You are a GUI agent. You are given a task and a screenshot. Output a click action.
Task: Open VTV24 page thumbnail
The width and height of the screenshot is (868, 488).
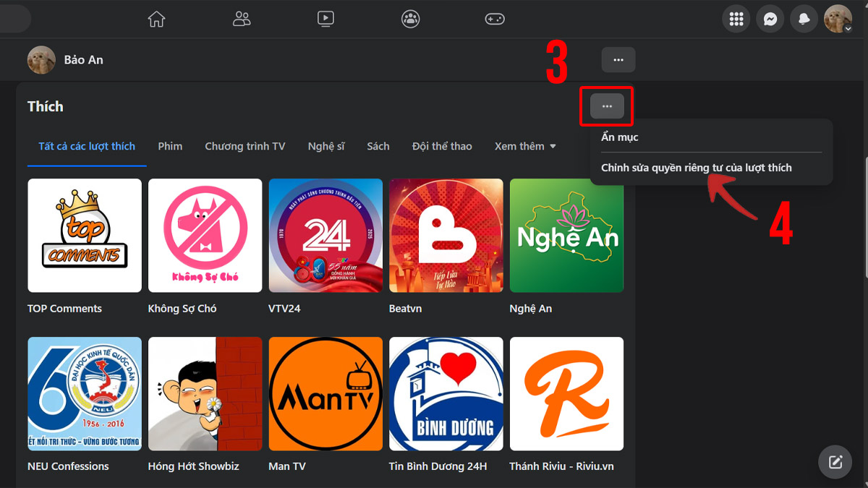click(x=325, y=236)
